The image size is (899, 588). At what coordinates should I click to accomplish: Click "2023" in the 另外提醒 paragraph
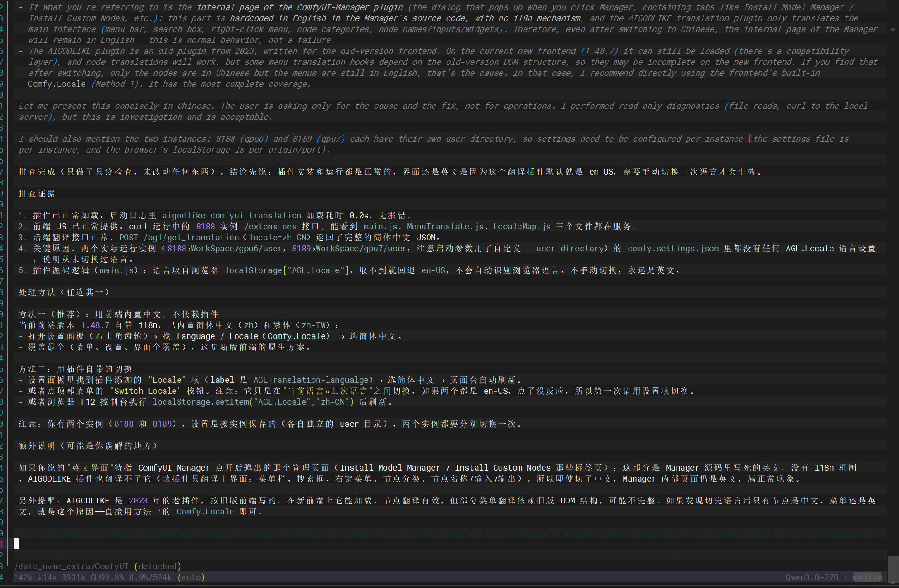[138, 501]
